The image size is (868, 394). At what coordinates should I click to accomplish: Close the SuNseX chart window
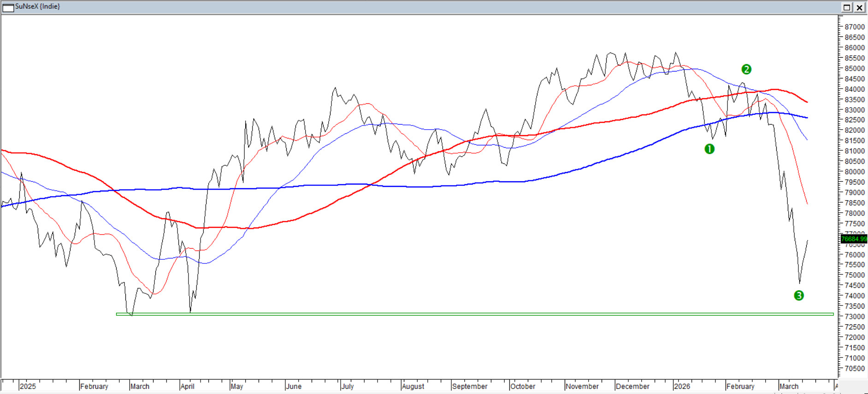[860, 7]
